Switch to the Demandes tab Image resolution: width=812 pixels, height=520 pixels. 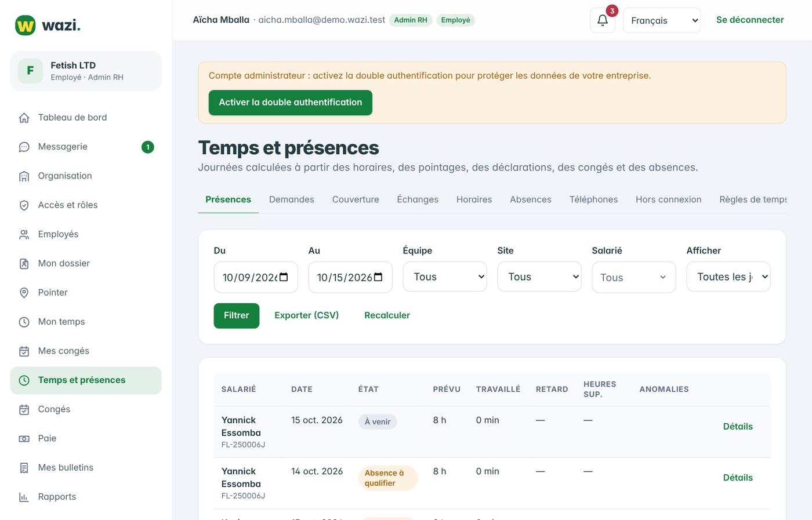[x=292, y=199]
